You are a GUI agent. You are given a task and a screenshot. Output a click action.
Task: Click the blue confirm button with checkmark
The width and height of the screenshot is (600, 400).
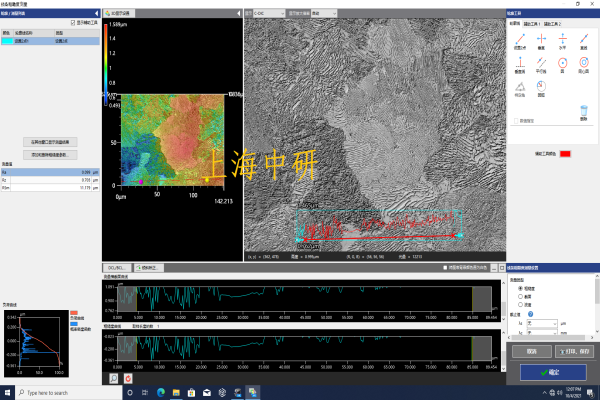(x=552, y=372)
